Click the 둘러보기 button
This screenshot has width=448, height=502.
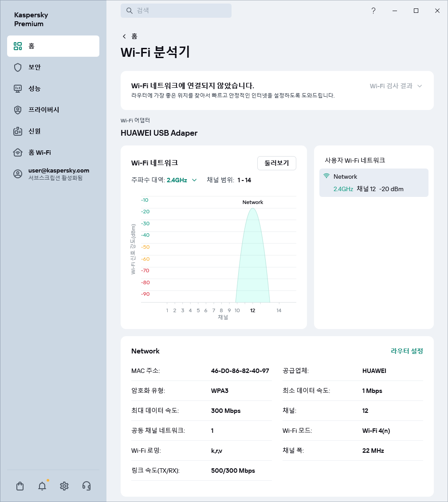[276, 163]
